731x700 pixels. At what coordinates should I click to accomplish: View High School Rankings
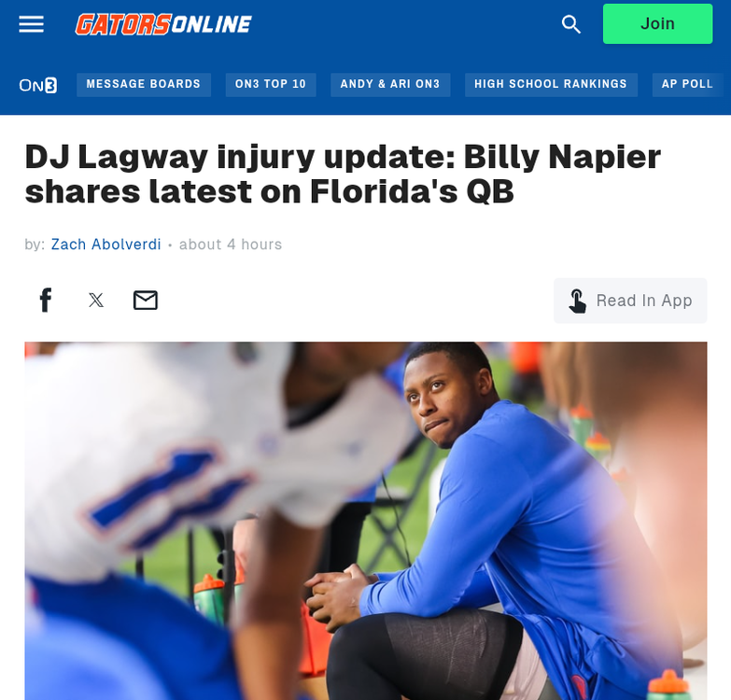coord(551,84)
